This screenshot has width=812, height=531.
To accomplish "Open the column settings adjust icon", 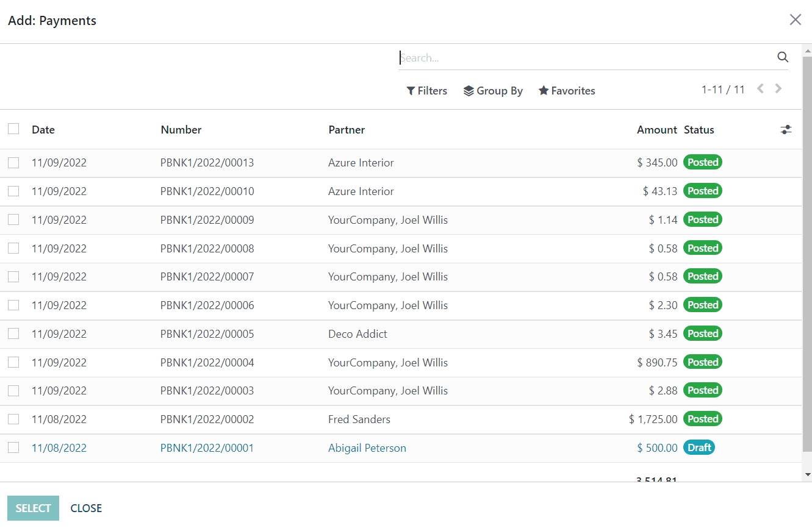I will coord(786,130).
